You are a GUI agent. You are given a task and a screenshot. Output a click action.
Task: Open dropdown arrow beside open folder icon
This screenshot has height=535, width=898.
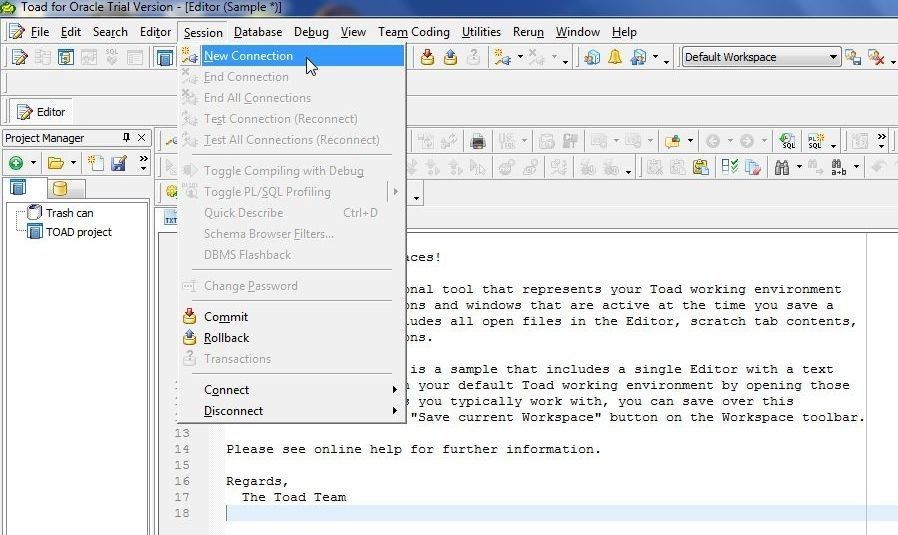tap(73, 163)
